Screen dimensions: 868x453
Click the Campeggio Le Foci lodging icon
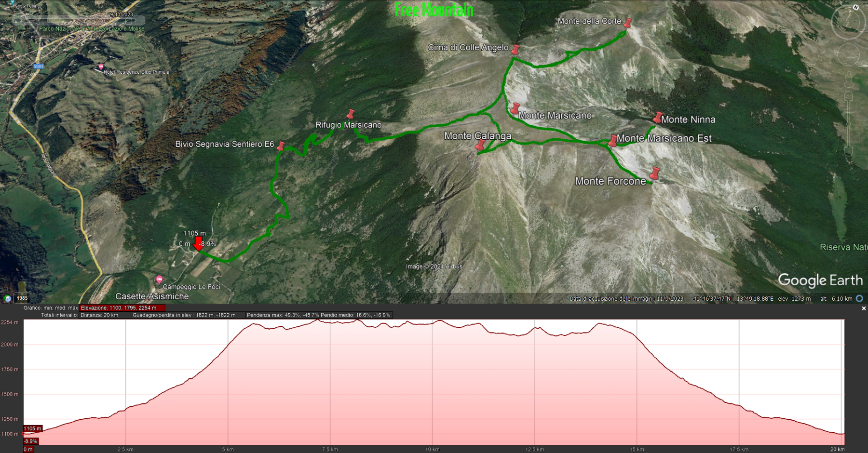pos(159,280)
